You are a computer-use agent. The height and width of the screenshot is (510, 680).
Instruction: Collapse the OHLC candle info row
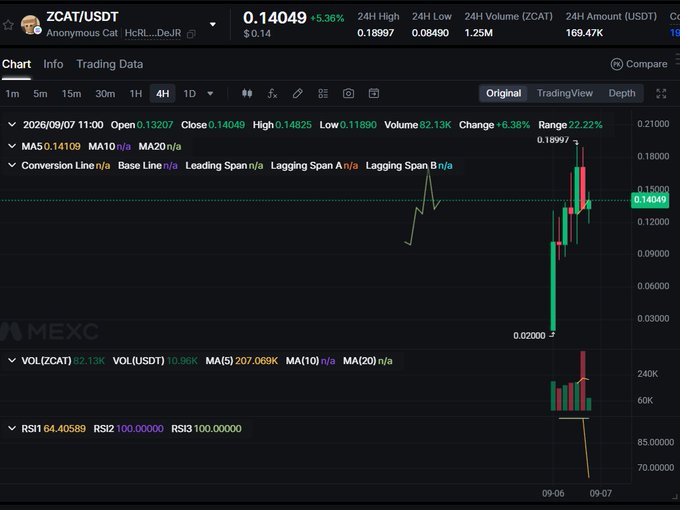coord(12,124)
